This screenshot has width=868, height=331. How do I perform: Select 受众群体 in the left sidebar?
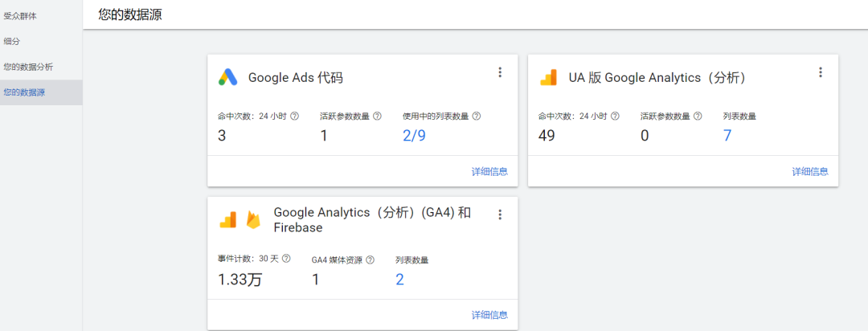point(20,15)
